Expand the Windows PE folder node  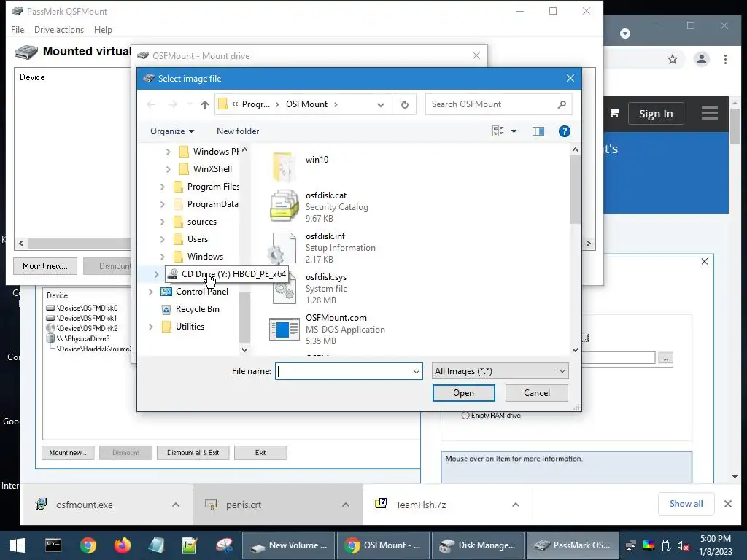coord(169,152)
